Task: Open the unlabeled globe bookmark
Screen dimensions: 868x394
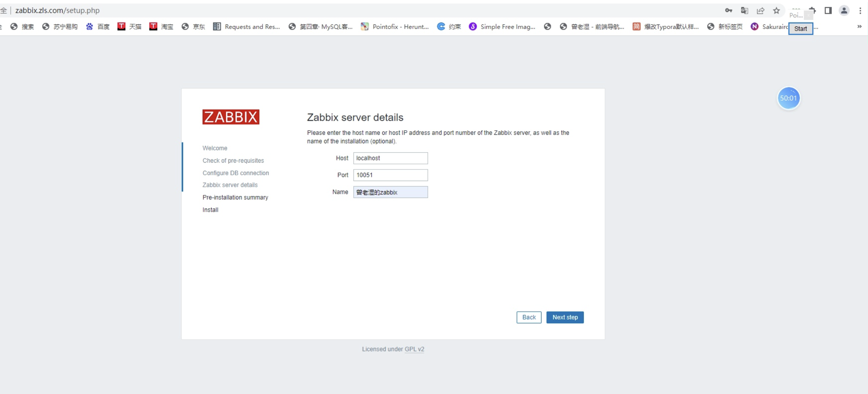Action: 547,27
